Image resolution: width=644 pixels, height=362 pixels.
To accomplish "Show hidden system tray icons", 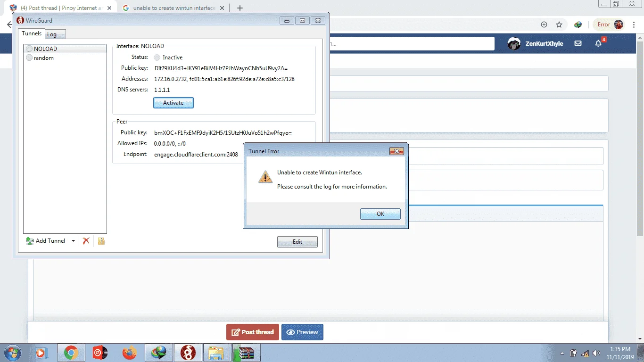I will (x=562, y=353).
